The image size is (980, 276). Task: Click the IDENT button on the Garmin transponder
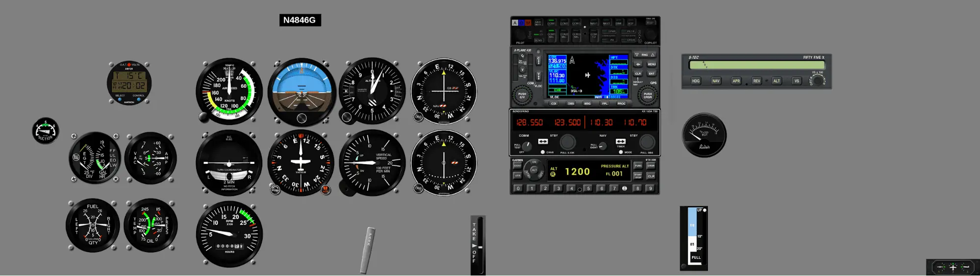coord(518,166)
